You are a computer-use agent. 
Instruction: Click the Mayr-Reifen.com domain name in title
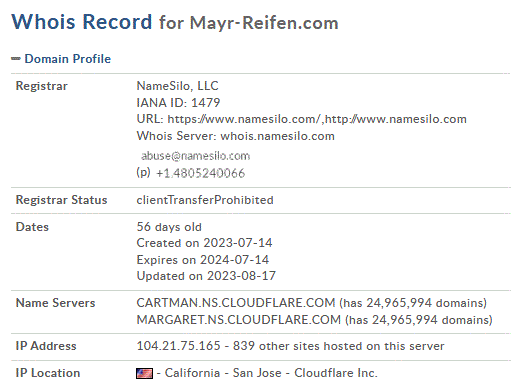coord(264,23)
